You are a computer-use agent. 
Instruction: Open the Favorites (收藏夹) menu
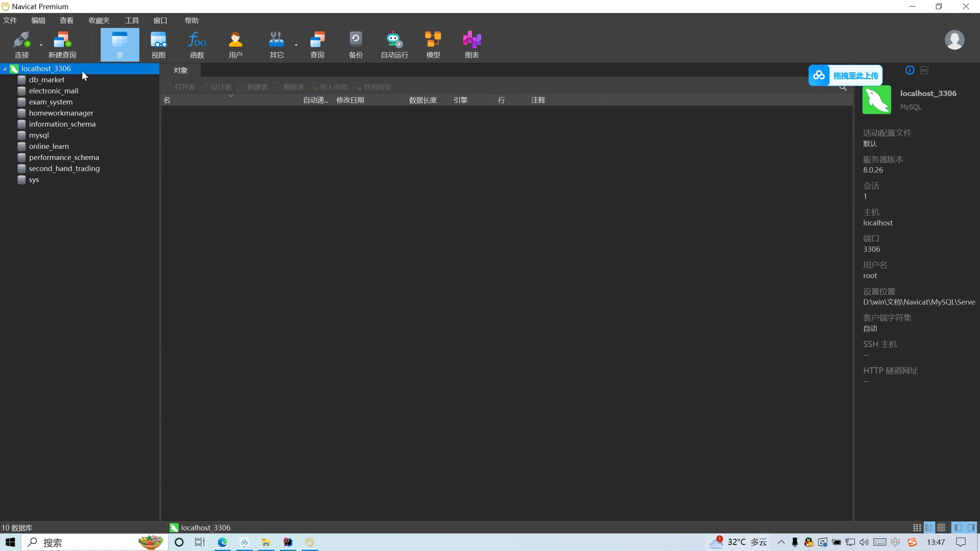(x=99, y=20)
